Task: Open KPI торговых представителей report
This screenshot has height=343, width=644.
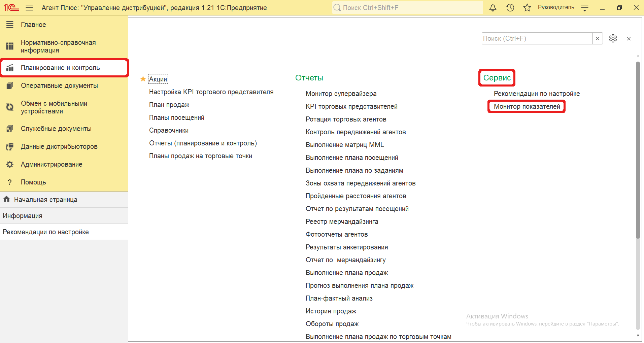Action: tap(351, 106)
